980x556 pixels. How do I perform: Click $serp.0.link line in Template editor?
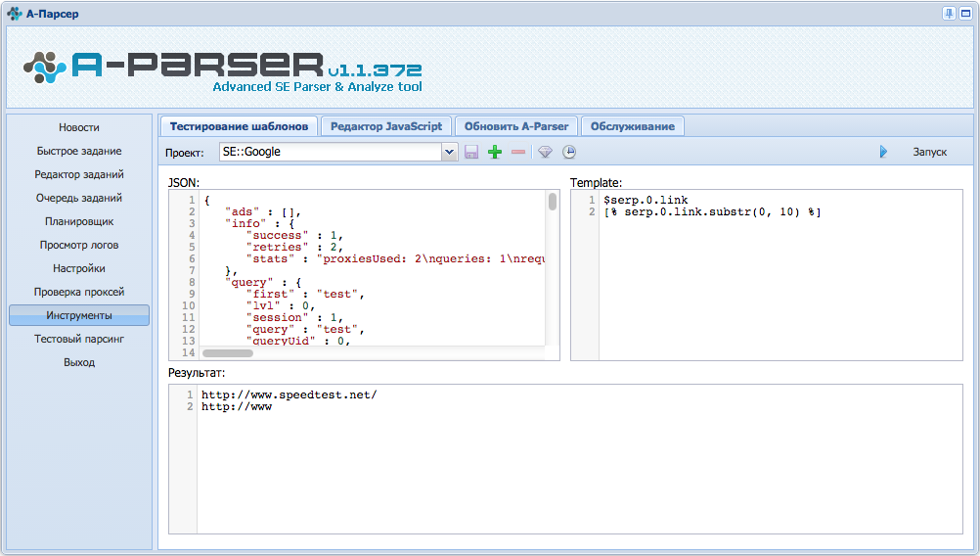(x=646, y=200)
